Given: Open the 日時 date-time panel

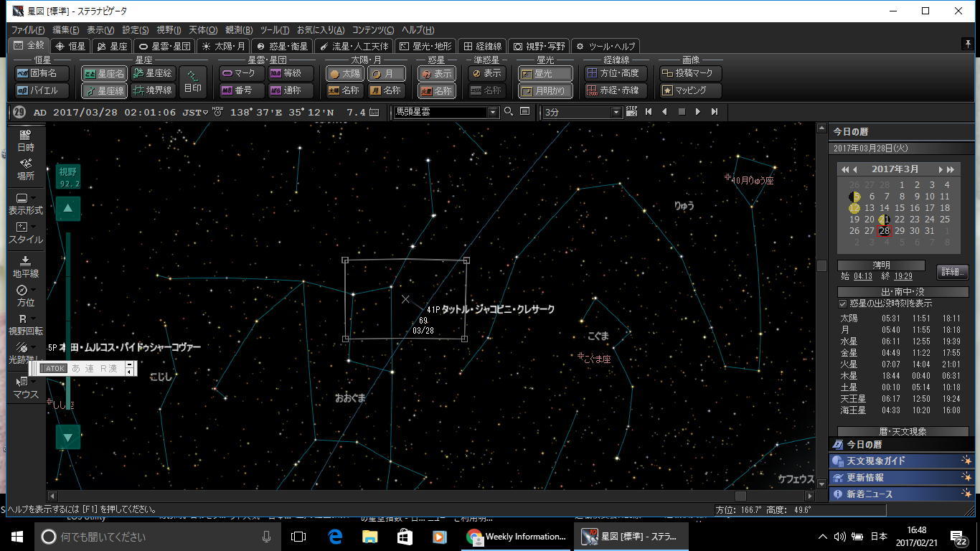Looking at the screenshot, I should pyautogui.click(x=26, y=141).
